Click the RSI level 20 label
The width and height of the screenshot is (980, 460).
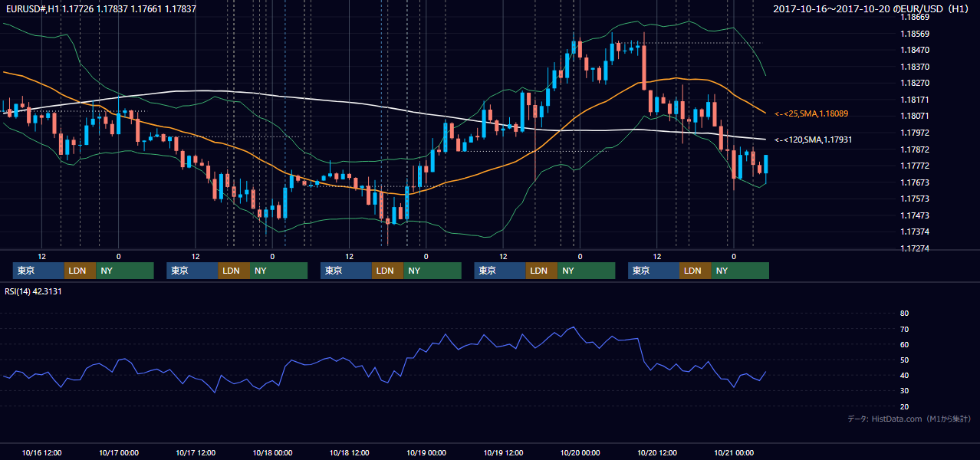904,407
